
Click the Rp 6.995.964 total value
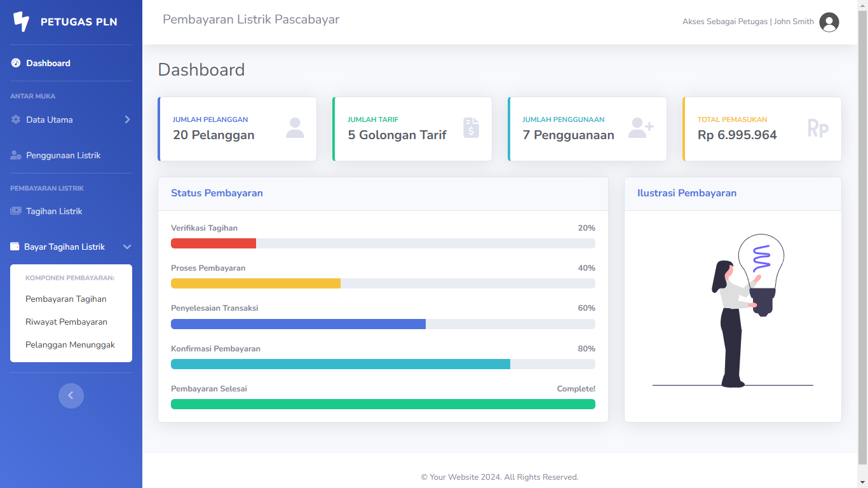pyautogui.click(x=737, y=135)
